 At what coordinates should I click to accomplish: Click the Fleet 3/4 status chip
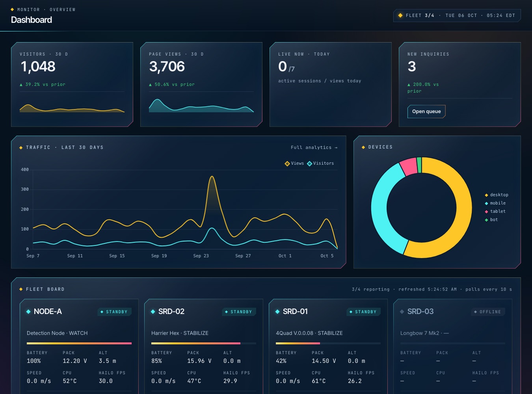point(457,15)
